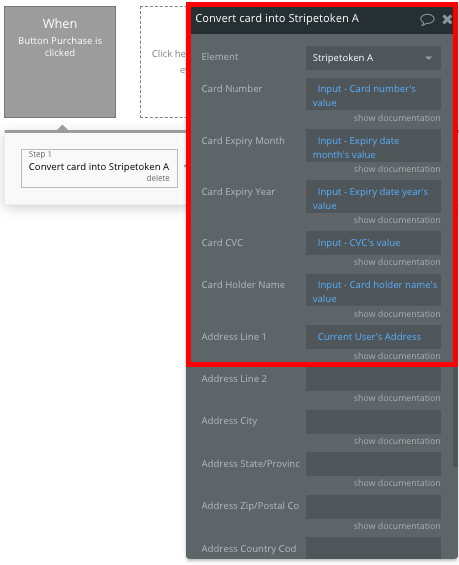Select Step 1 Convert card into Stripetoken A
This screenshot has height=565, width=459.
[99, 168]
